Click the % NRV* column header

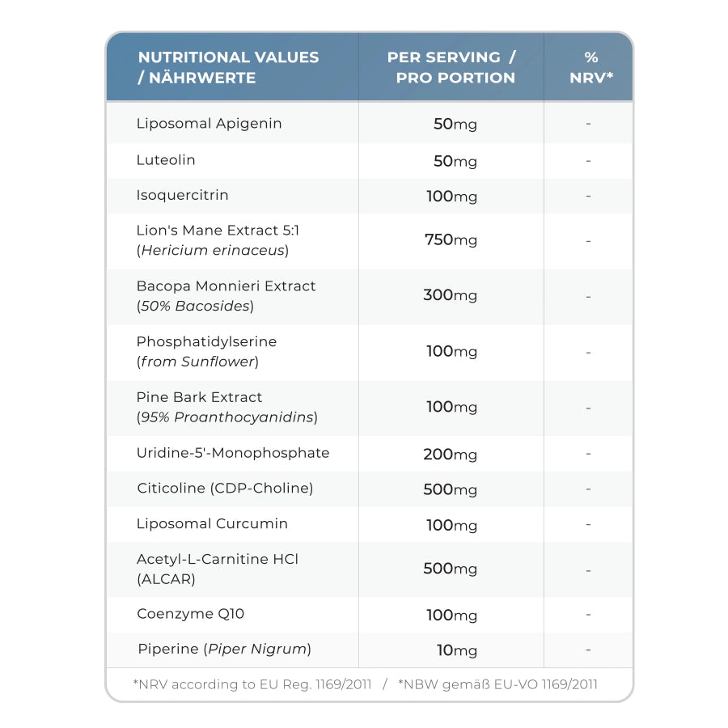pyautogui.click(x=590, y=67)
